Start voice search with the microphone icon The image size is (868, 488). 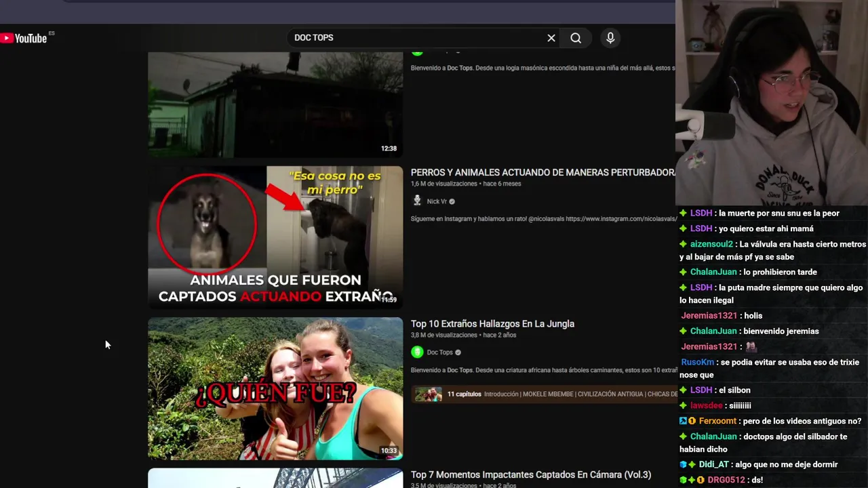coord(610,38)
